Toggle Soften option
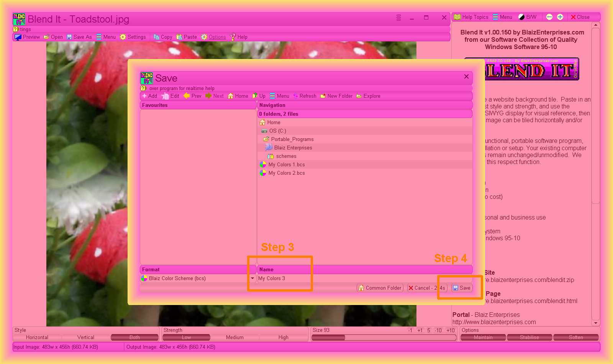The width and height of the screenshot is (613, 364). pyautogui.click(x=576, y=338)
